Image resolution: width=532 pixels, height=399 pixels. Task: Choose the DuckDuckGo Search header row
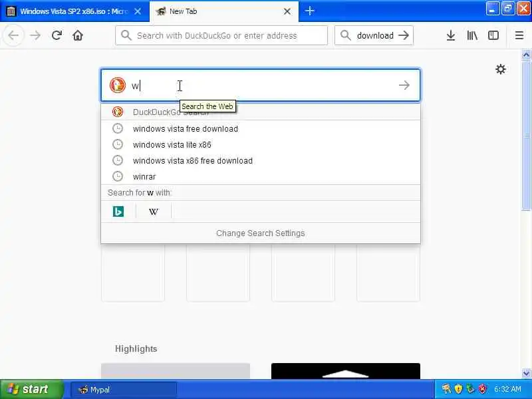coord(261,112)
